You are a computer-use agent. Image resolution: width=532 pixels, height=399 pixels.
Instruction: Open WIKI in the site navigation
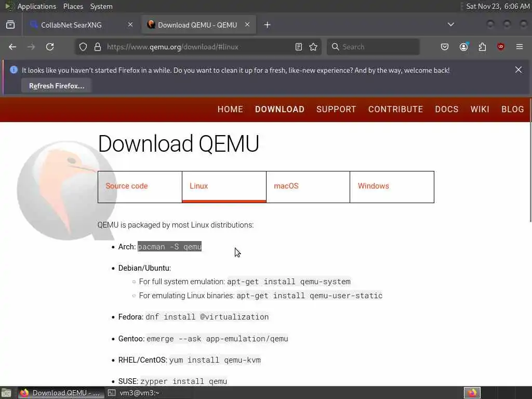click(x=480, y=109)
